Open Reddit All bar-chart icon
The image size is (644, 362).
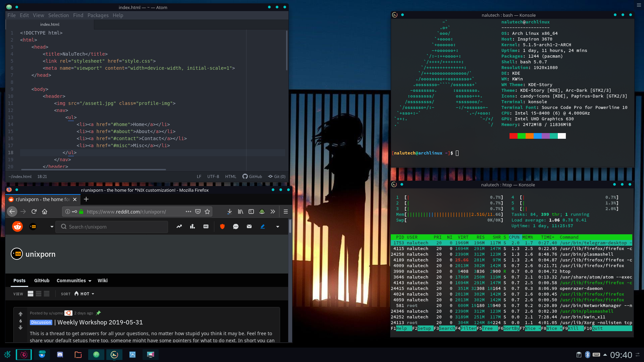(x=193, y=227)
